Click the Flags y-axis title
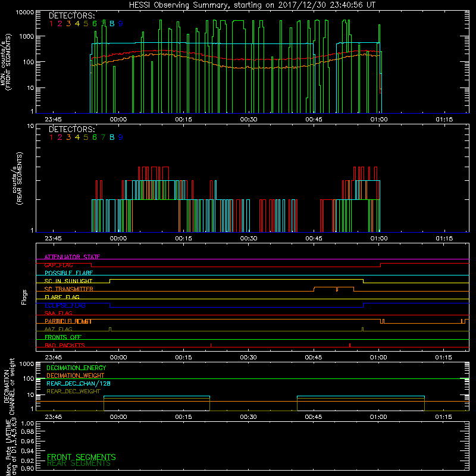The height and width of the screenshot is (476, 476). [x=24, y=297]
